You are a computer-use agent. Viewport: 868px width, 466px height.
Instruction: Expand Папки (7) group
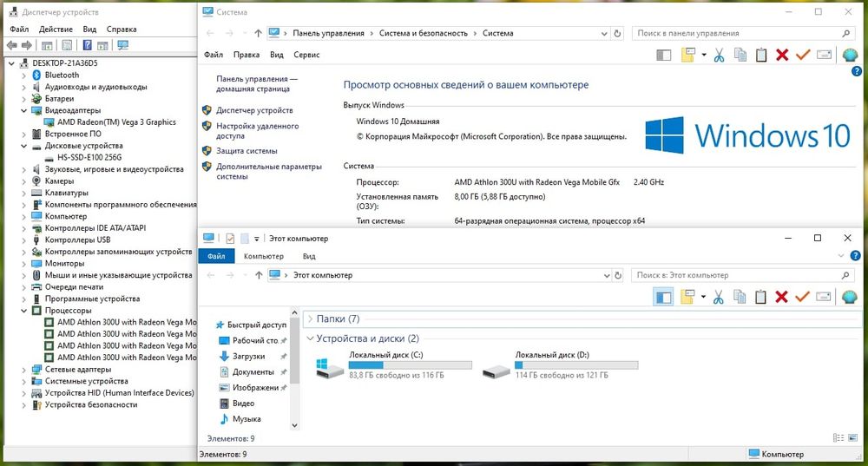click(x=311, y=318)
